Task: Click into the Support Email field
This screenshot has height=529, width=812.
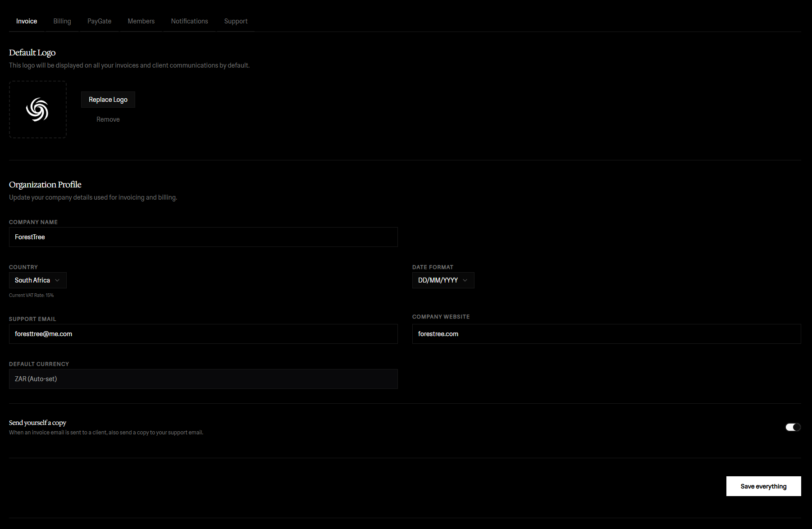Action: (203, 334)
